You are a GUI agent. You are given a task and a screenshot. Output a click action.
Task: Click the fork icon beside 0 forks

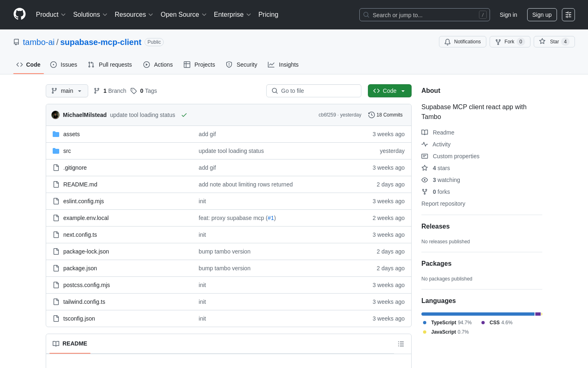point(425,192)
